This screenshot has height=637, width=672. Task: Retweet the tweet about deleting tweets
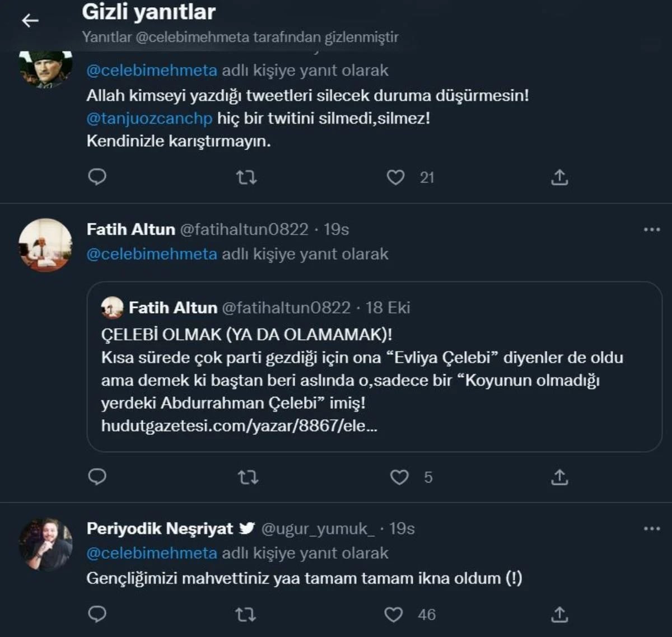[246, 178]
